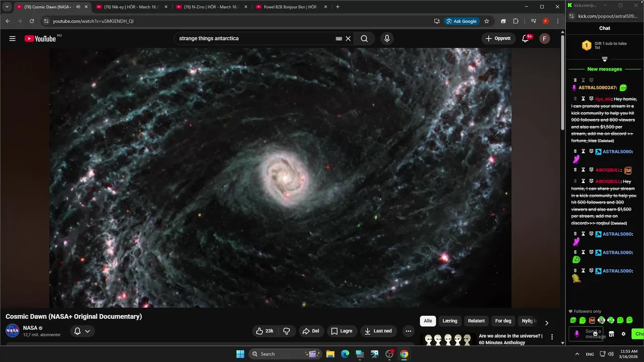Open the on-screen keyboard in search box
This screenshot has width=644, height=362.
tap(339, 39)
